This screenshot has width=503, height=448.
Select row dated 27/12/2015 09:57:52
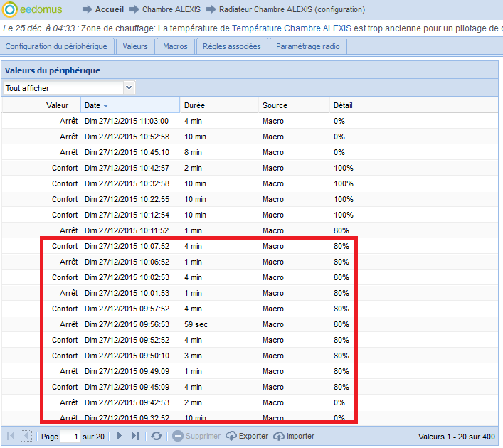250,310
